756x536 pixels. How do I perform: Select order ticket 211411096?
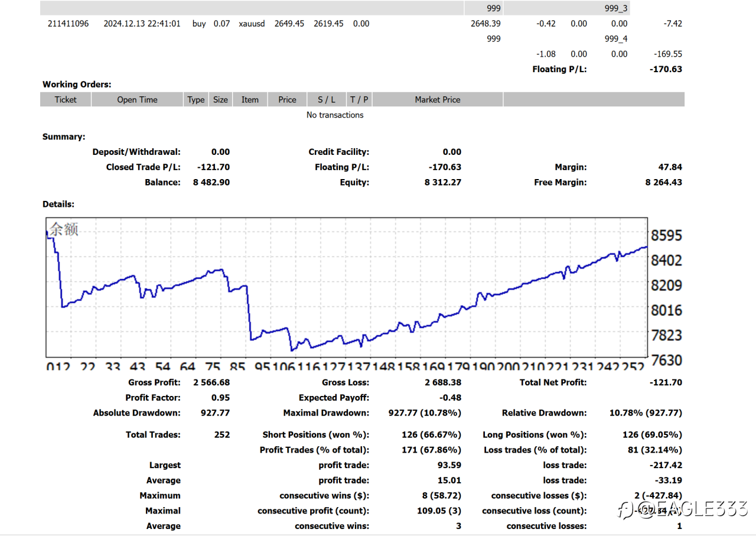click(69, 24)
